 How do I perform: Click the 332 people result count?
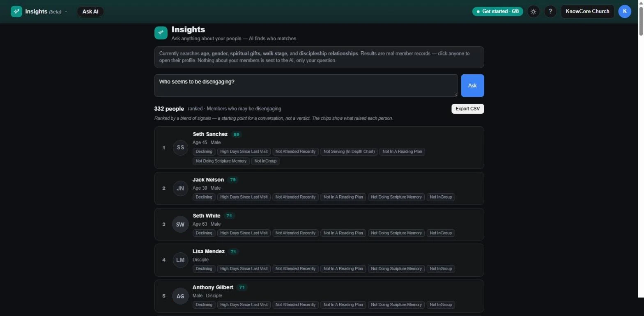coord(169,109)
